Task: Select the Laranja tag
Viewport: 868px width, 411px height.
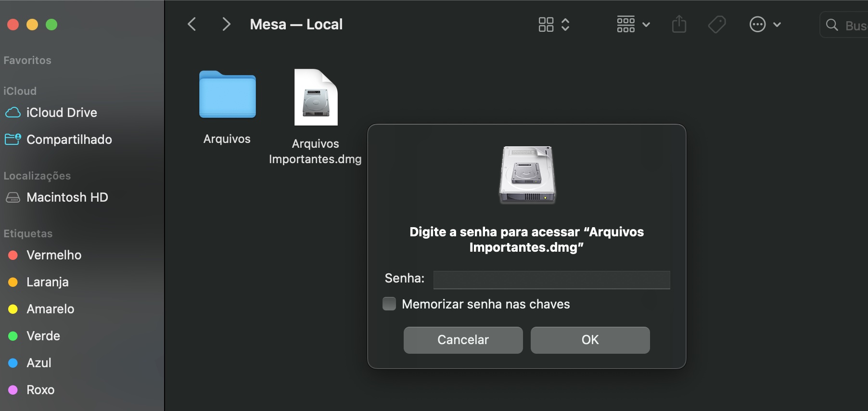Action: coord(48,282)
